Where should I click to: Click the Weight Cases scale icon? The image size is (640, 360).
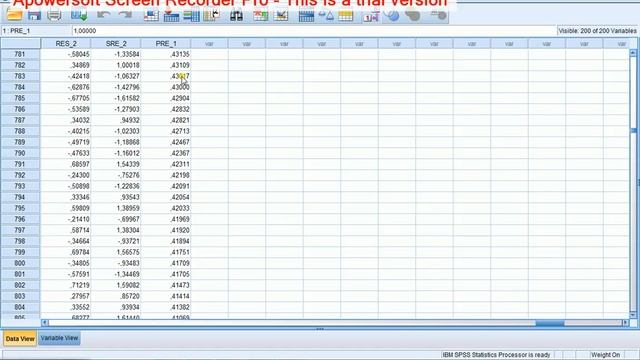pos(326,16)
